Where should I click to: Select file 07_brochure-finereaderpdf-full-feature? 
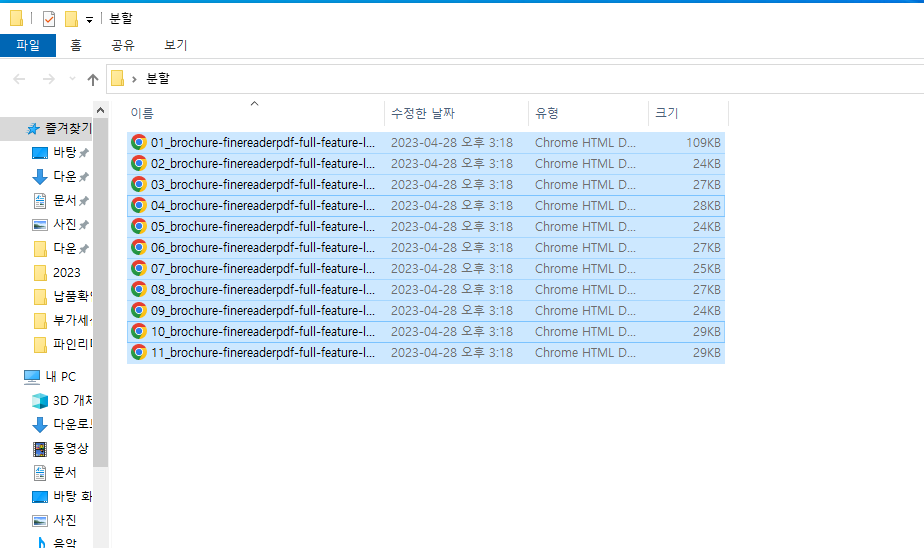pyautogui.click(x=426, y=269)
